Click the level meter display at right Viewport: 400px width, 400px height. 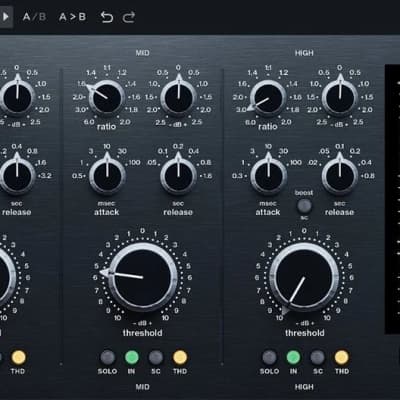click(x=392, y=199)
